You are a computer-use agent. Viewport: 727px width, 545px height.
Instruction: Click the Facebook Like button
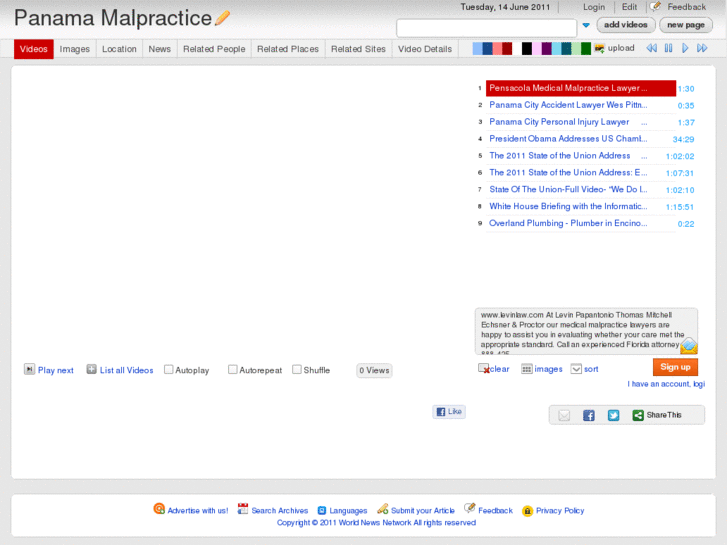449,411
